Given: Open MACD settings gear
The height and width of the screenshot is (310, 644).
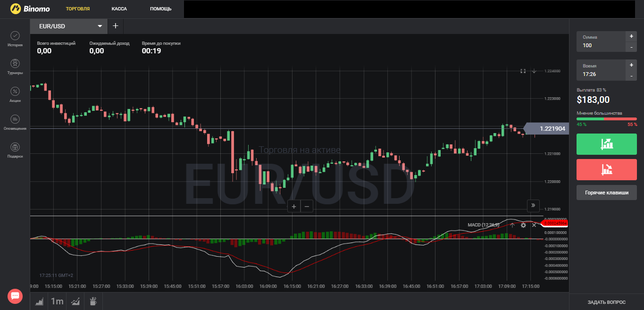Looking at the screenshot, I should [523, 225].
